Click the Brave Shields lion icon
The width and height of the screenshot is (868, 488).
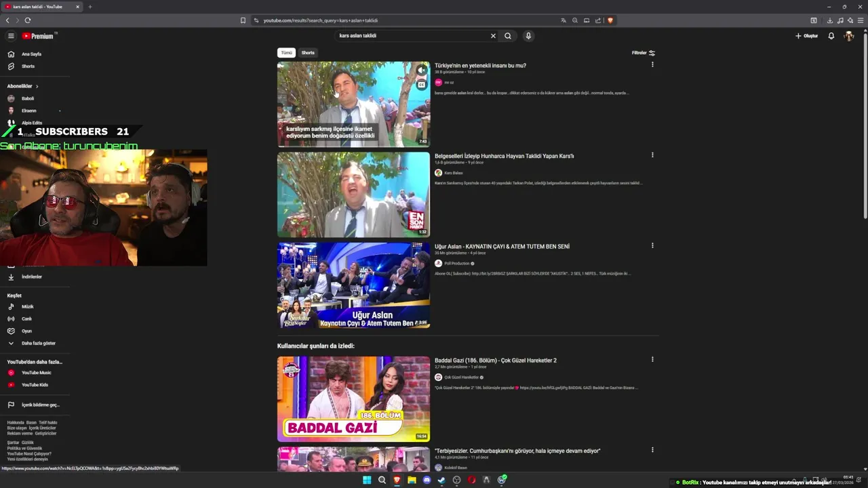pos(610,20)
